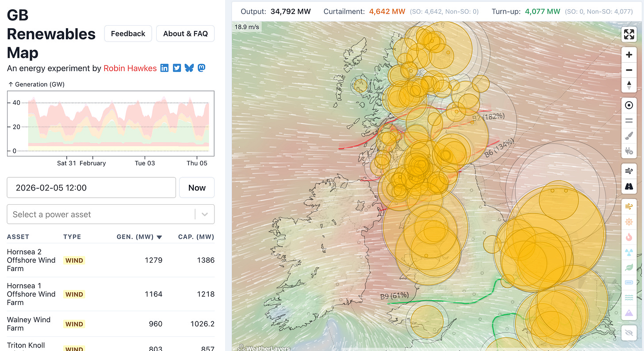
Task: Click the Now button
Action: pos(197,187)
